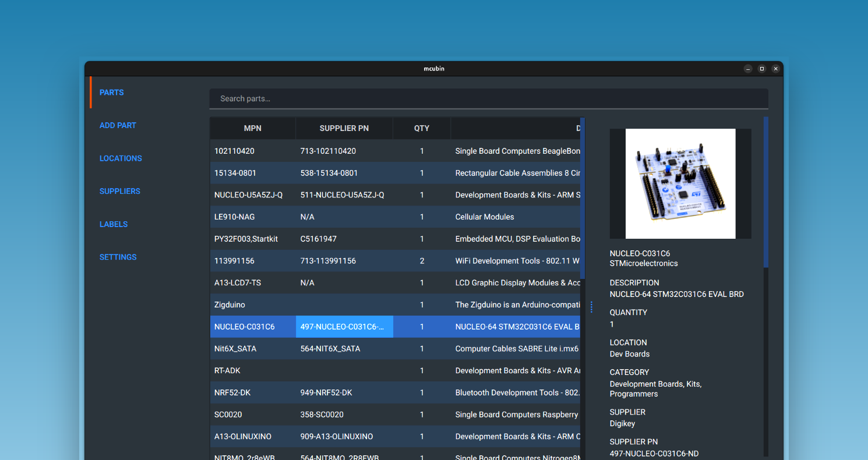868x460 pixels.
Task: Navigate to ADD PART
Action: pos(118,125)
